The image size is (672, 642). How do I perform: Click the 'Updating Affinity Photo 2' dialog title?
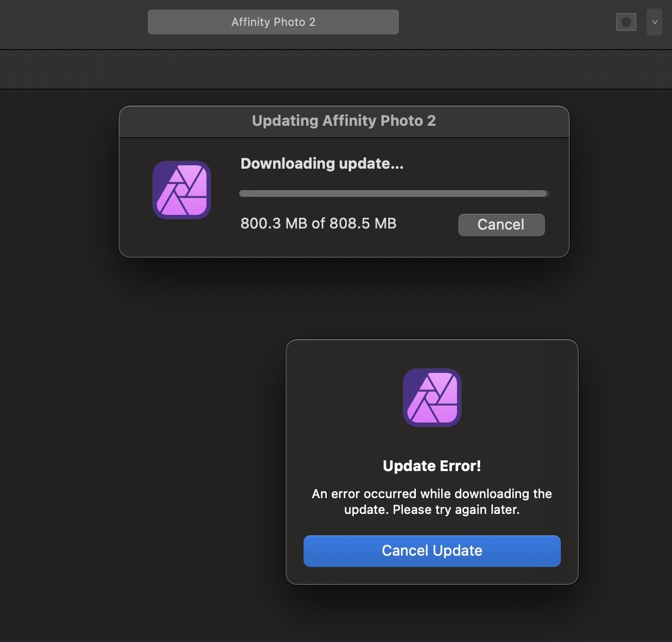tap(344, 121)
